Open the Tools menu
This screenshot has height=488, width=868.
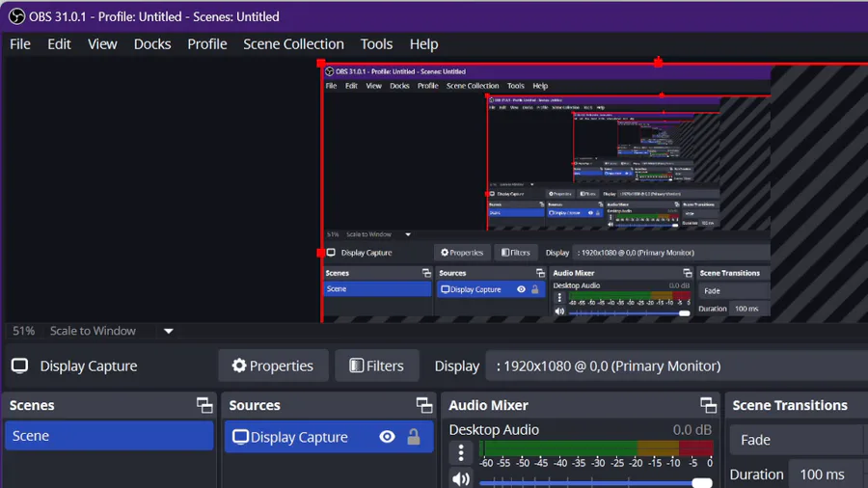point(376,44)
